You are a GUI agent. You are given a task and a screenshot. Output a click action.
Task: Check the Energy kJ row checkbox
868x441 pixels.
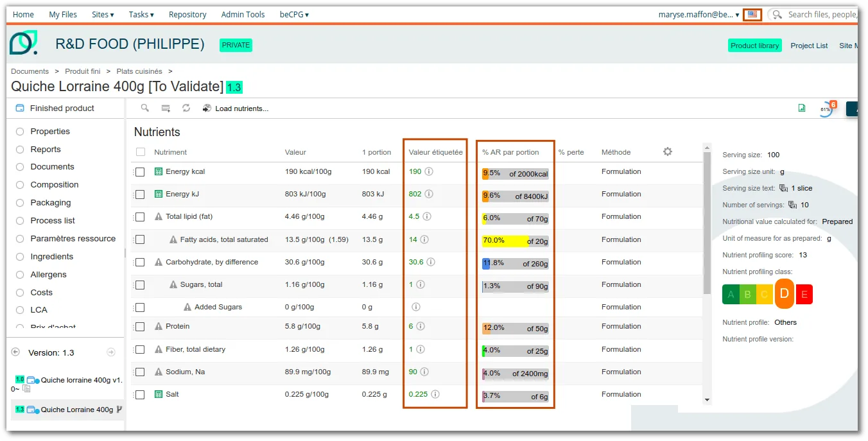point(140,195)
